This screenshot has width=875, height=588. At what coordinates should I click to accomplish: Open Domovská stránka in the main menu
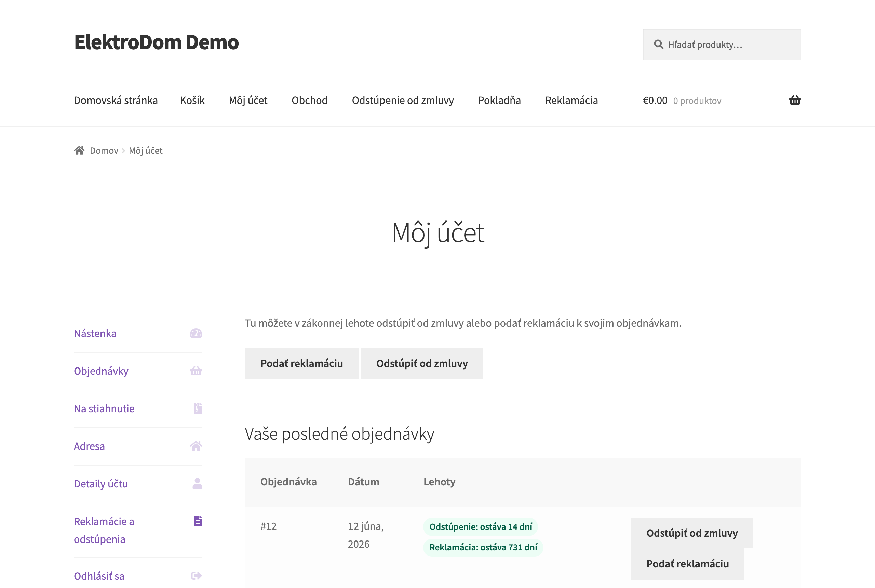tap(116, 100)
